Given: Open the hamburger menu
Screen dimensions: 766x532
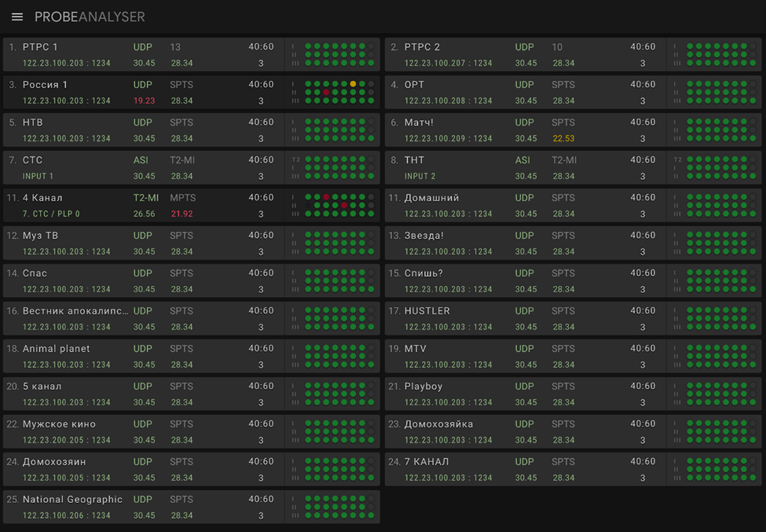Looking at the screenshot, I should (x=17, y=17).
